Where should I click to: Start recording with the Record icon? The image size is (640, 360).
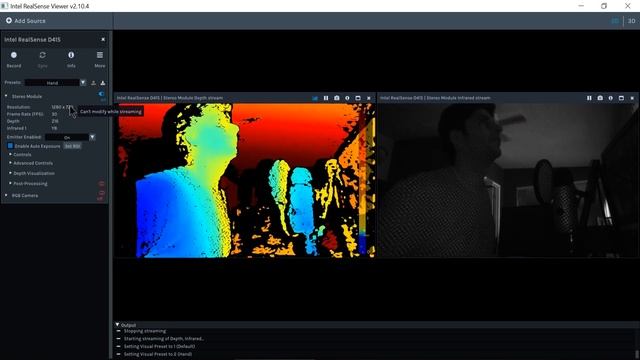[14, 55]
